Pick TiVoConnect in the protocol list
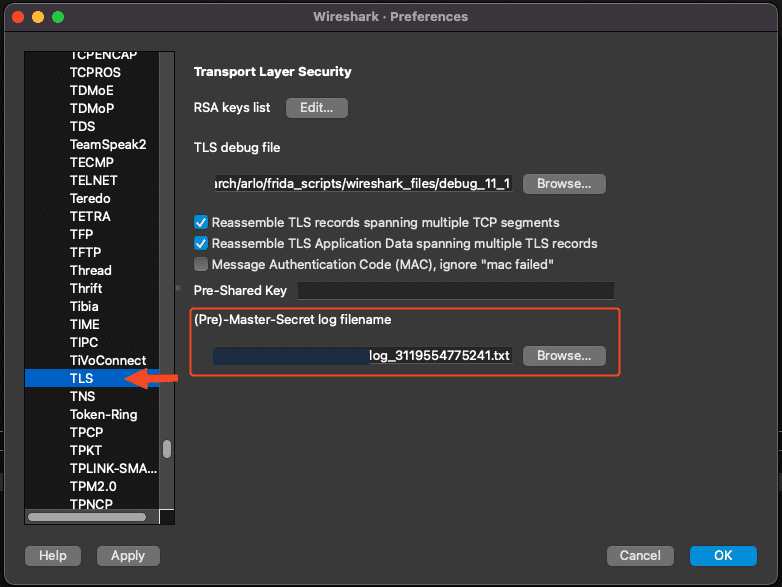The width and height of the screenshot is (782, 587). point(107,360)
